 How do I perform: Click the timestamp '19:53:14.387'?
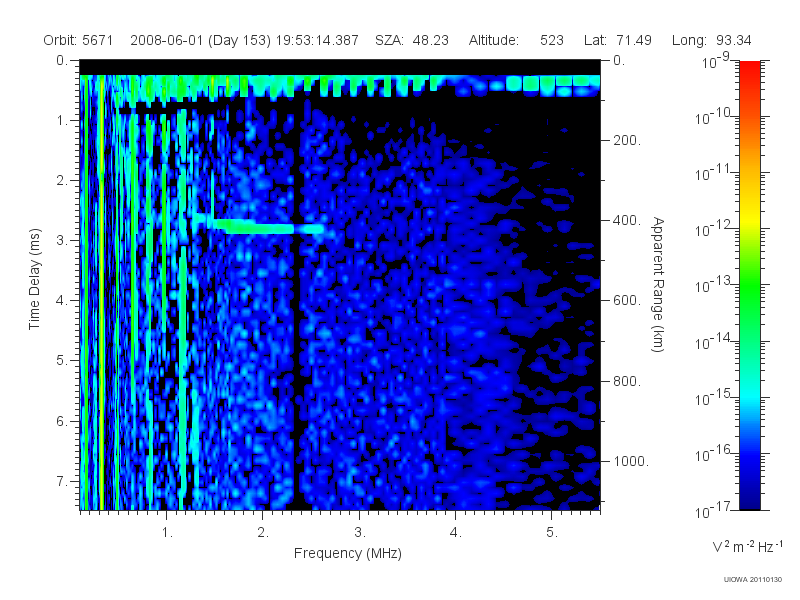pyautogui.click(x=317, y=40)
